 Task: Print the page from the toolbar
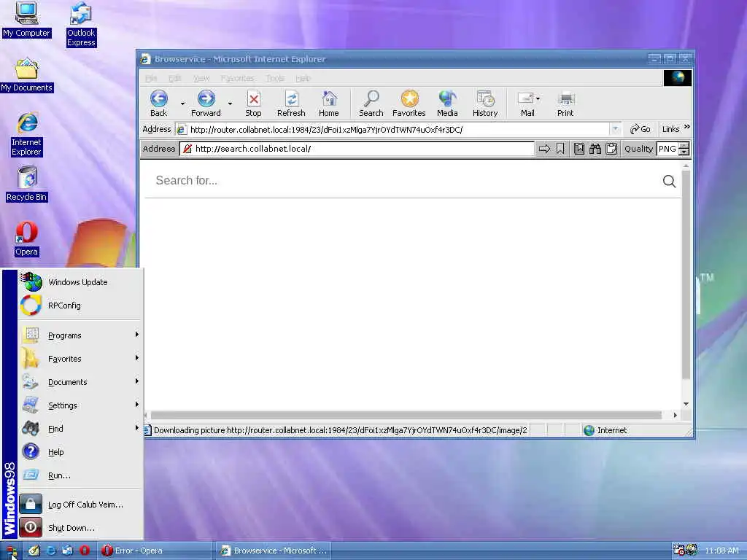[565, 103]
